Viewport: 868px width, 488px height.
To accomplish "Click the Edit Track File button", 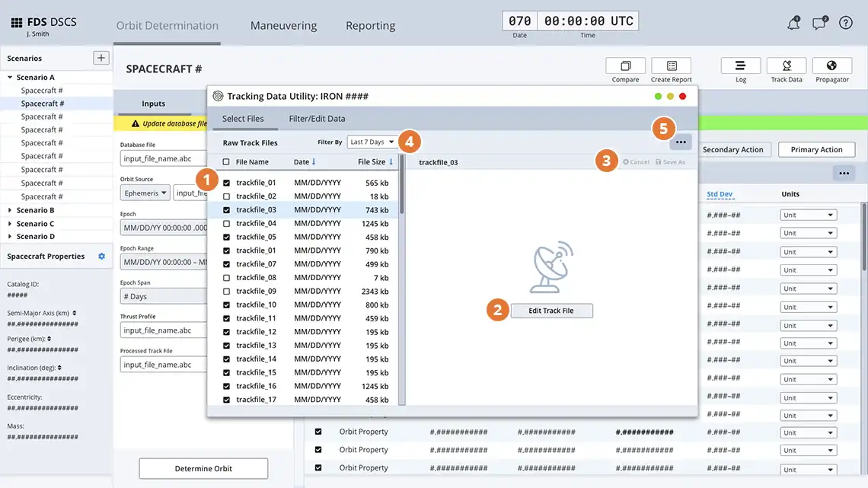I will 551,311.
